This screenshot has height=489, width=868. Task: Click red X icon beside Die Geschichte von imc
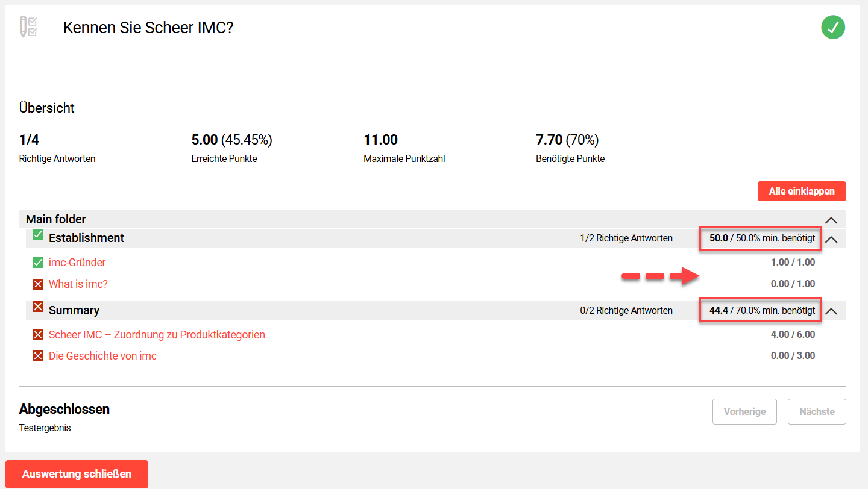(x=38, y=356)
